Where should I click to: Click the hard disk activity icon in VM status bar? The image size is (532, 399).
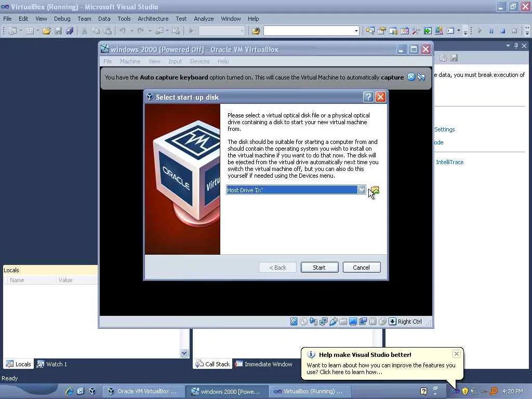point(294,321)
